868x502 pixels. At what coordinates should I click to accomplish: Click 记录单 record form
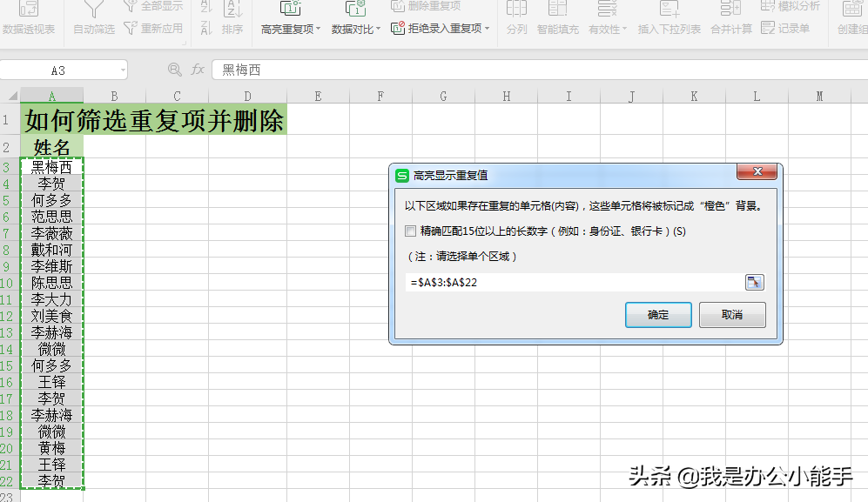click(x=785, y=28)
